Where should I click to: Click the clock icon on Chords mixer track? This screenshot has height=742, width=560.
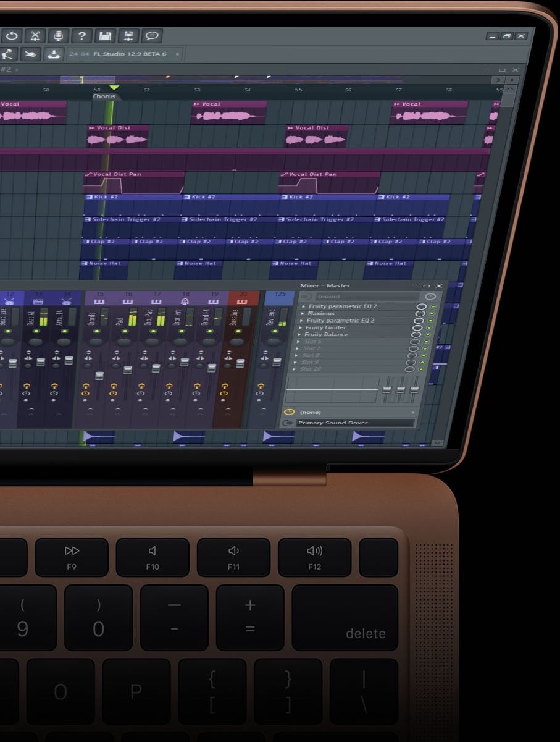coord(85,394)
